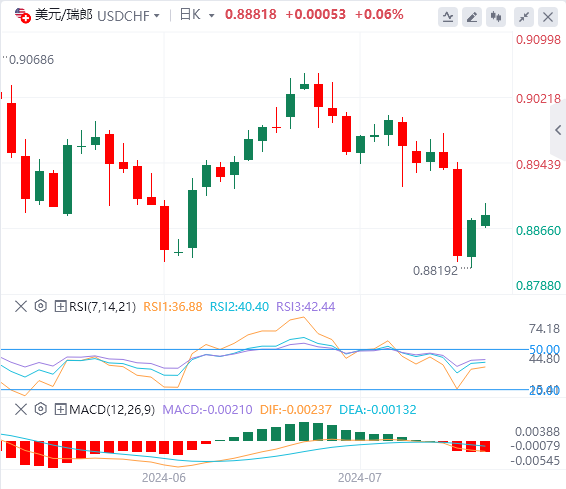Viewport: 566px width, 489px height.
Task: Click the RSI2:40.40 value
Action: click(239, 307)
